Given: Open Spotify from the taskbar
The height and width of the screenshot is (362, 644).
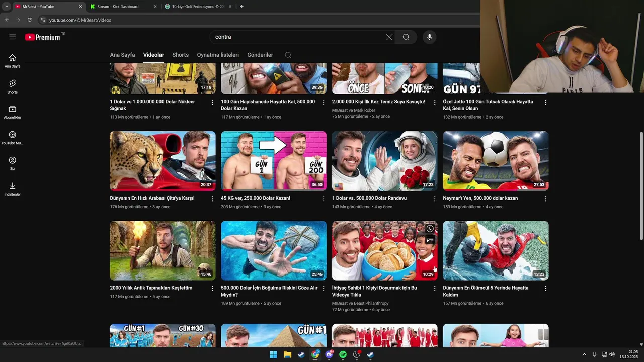Looking at the screenshot, I should click(343, 354).
